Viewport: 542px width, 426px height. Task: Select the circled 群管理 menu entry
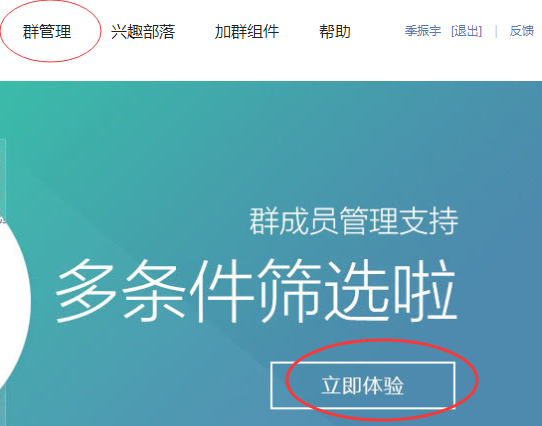click(x=47, y=31)
